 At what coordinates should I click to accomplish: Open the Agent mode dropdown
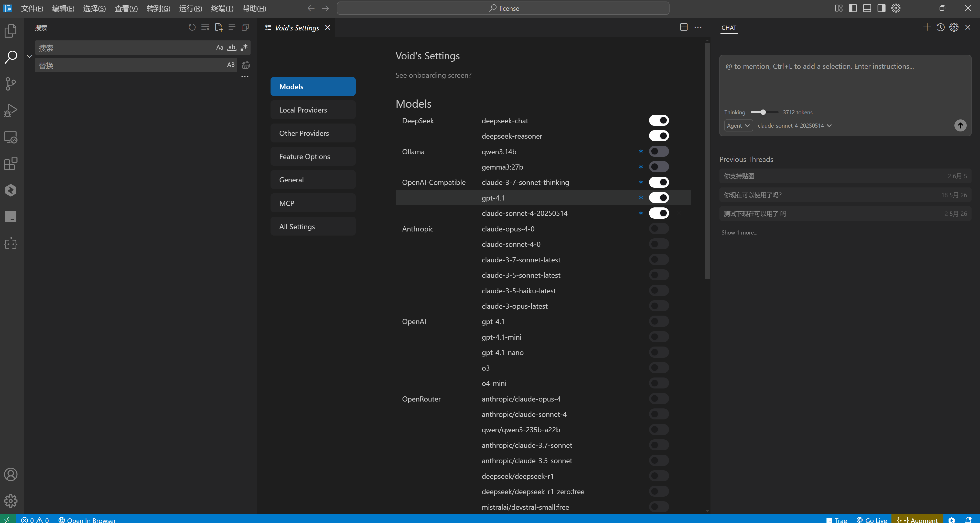pyautogui.click(x=738, y=125)
